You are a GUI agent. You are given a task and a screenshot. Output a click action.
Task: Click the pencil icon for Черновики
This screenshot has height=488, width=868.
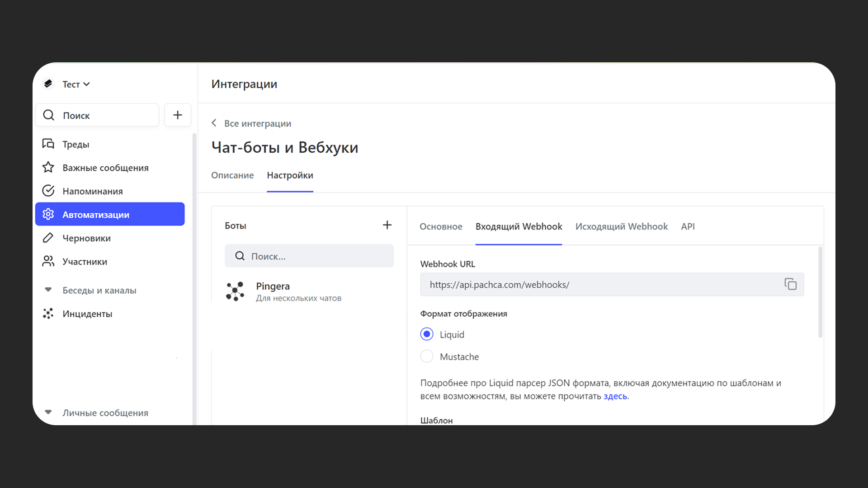(x=48, y=238)
